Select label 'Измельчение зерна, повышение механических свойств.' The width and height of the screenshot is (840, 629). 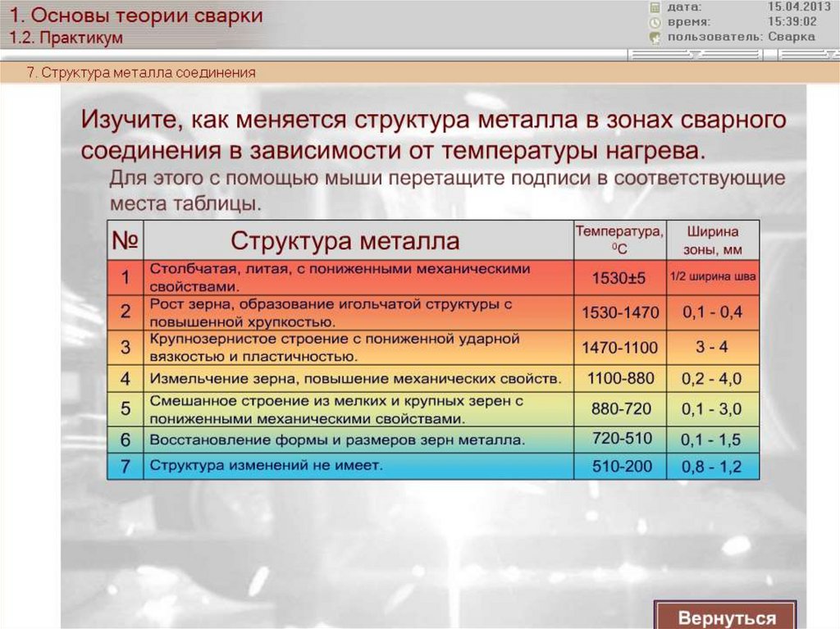click(355, 379)
